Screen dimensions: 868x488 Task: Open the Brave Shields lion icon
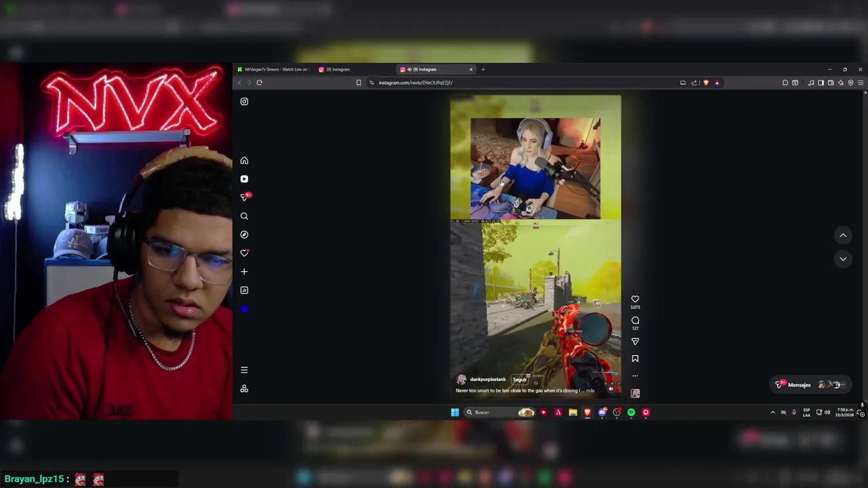pos(706,83)
